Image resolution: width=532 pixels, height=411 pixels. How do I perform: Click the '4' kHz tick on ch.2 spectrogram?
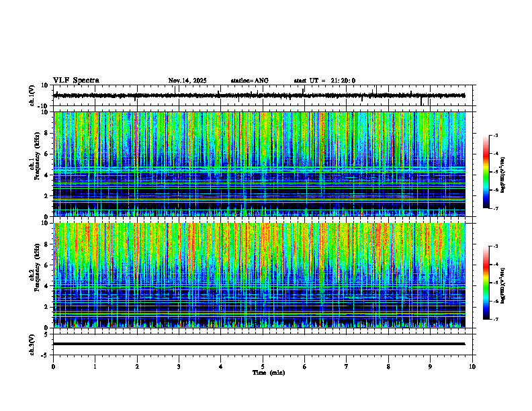tap(47, 286)
